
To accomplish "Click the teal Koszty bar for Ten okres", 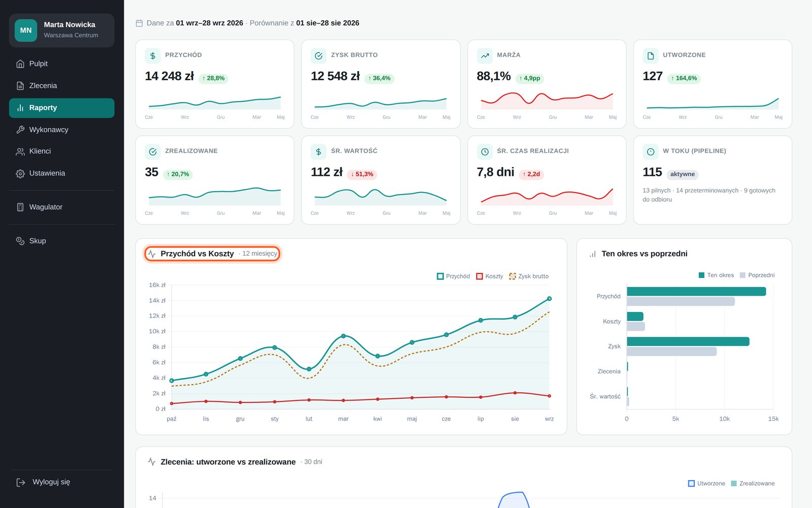I will click(635, 316).
